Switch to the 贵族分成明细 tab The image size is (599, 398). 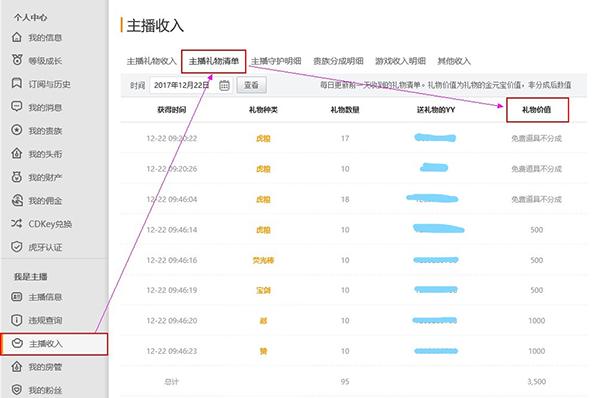pos(338,61)
